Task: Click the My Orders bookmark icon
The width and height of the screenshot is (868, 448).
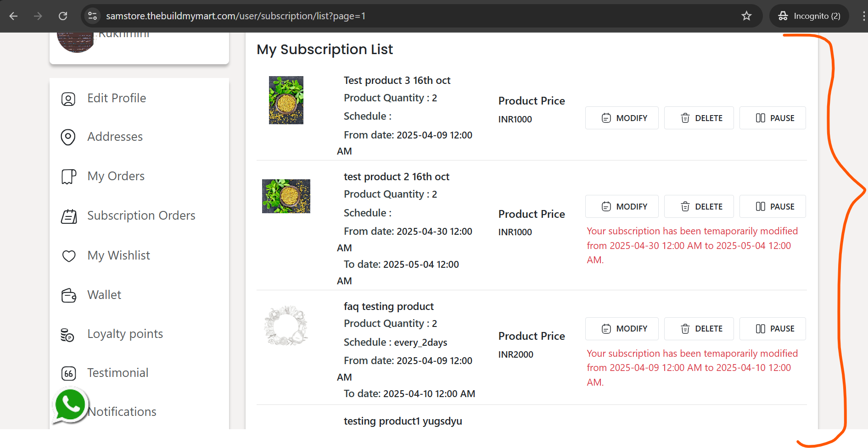Action: (x=69, y=177)
